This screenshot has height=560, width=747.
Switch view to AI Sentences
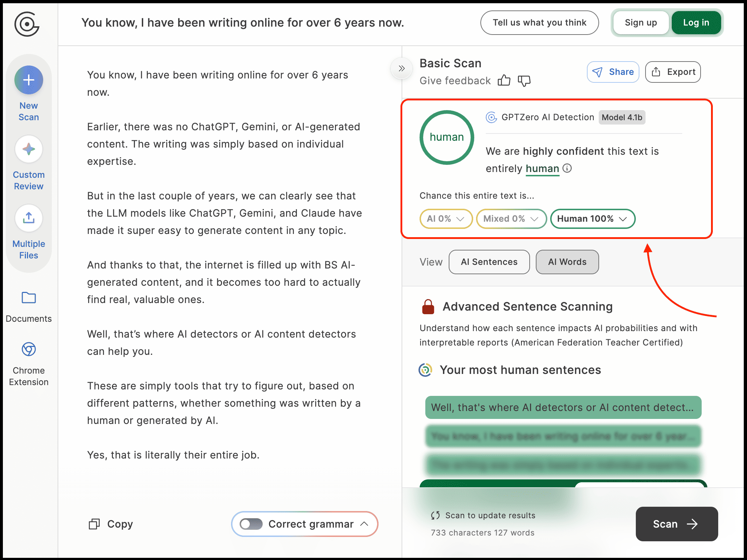(x=489, y=262)
